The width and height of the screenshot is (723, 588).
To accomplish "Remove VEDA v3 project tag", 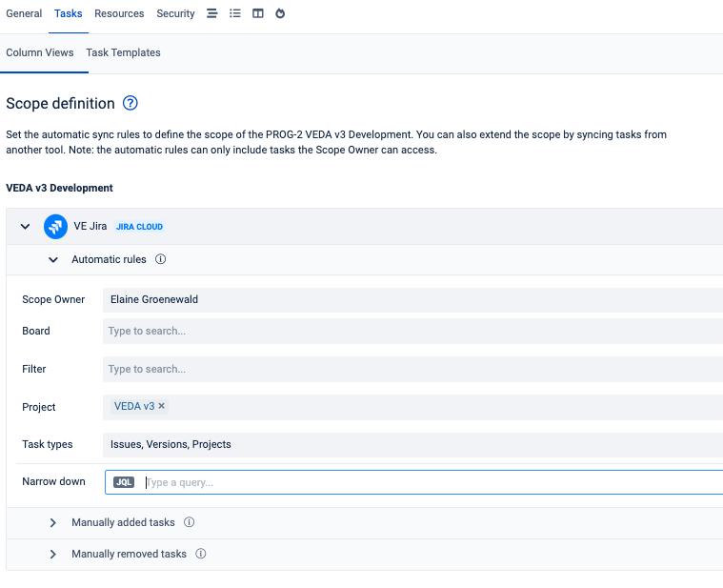I will click(161, 406).
